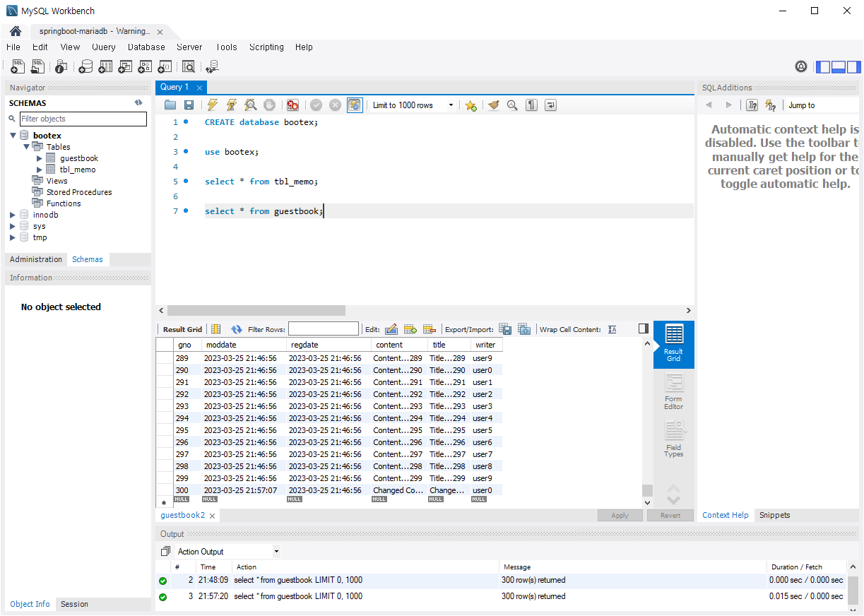The height and width of the screenshot is (616, 864).
Task: Beautify query with broom icon
Action: 494,105
